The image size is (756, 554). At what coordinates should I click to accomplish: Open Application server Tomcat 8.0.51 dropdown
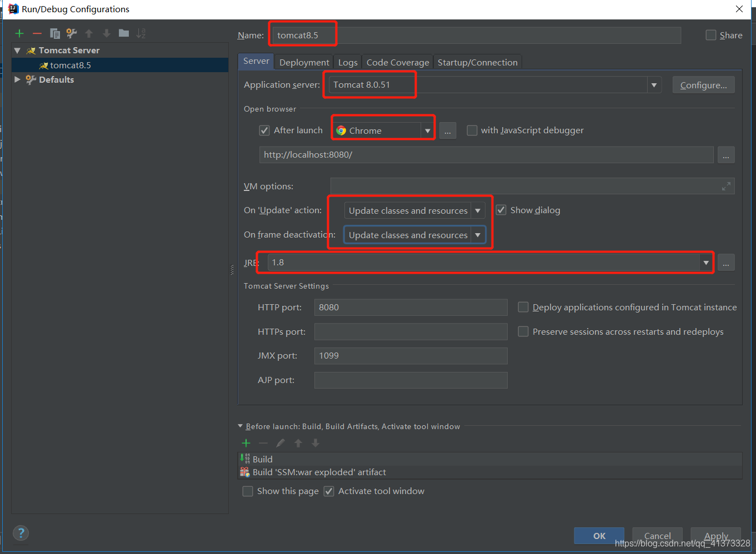tap(654, 85)
